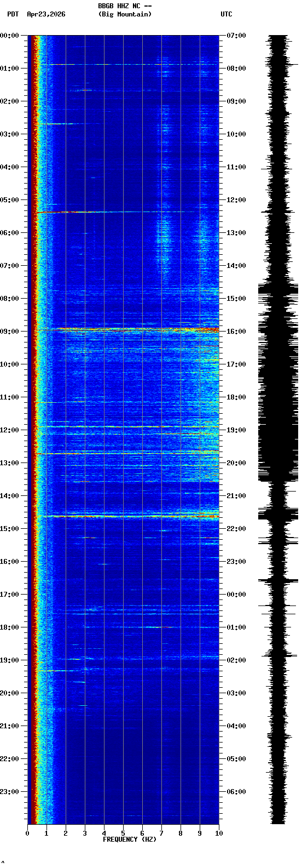Click the UTC time label '06:00'
Viewport: 302px width, 868px height.
(x=236, y=792)
